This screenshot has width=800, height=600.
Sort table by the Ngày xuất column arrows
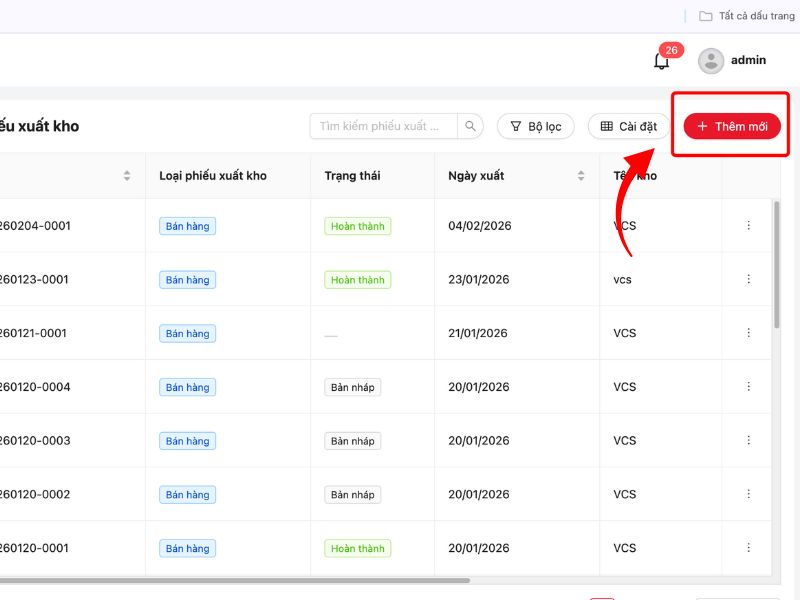click(581, 176)
